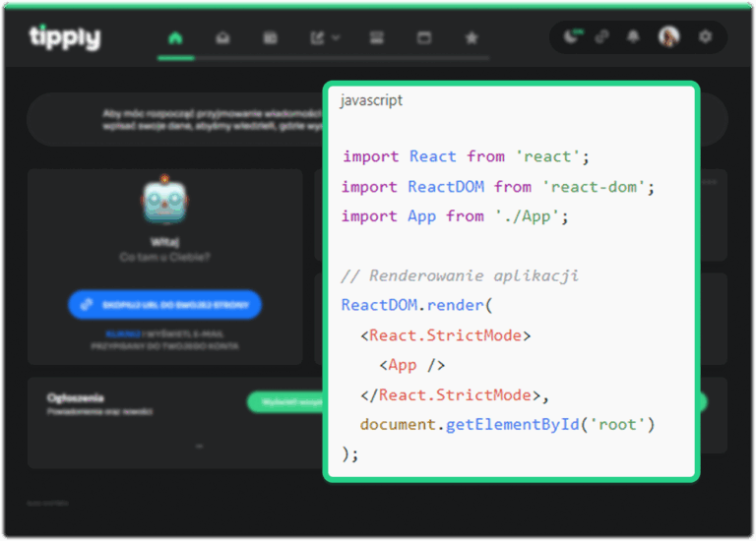Viewport: 756px width, 541px height.
Task: Open settings gear icon
Action: coord(706,36)
